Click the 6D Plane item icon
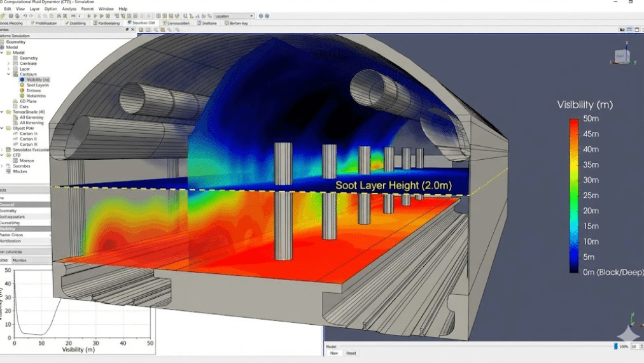 (15, 101)
